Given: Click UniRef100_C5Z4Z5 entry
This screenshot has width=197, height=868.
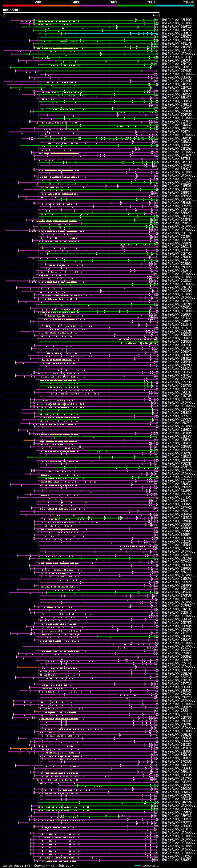Looking at the screenshot, I should click(x=177, y=182).
